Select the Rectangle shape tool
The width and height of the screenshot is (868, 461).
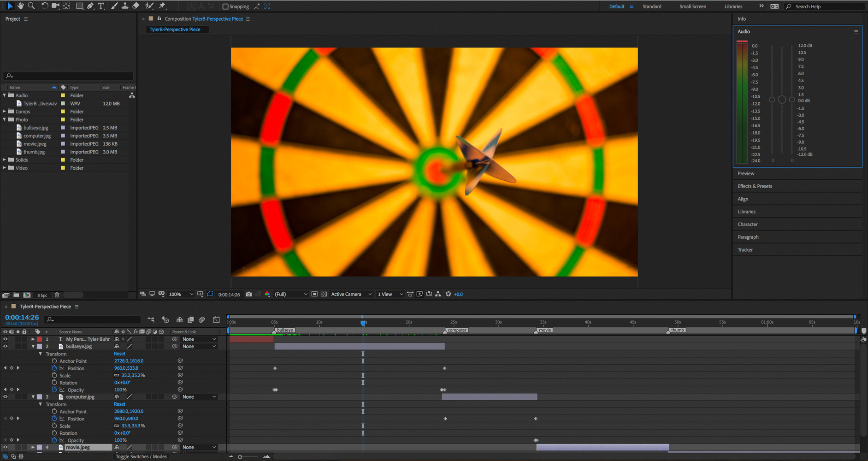point(79,6)
